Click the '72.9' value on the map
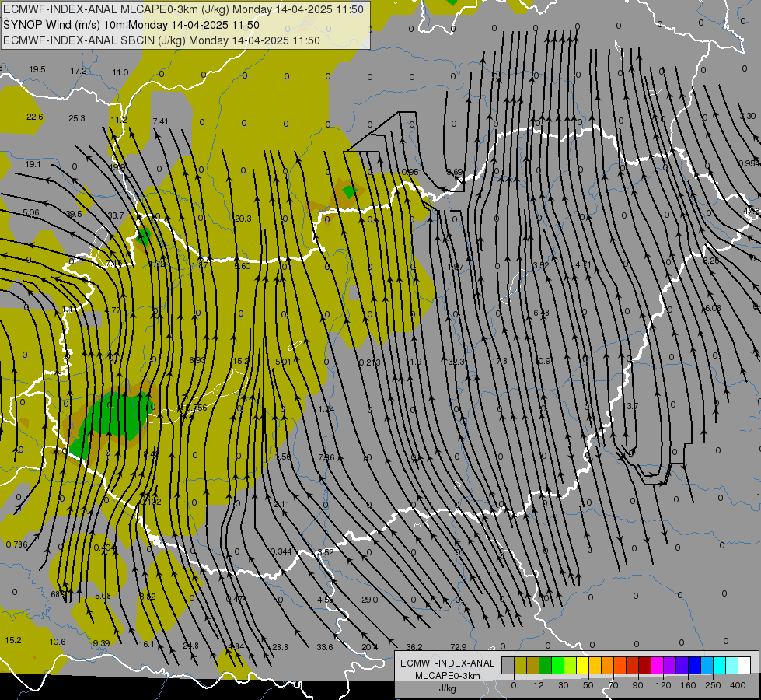 [x=458, y=647]
